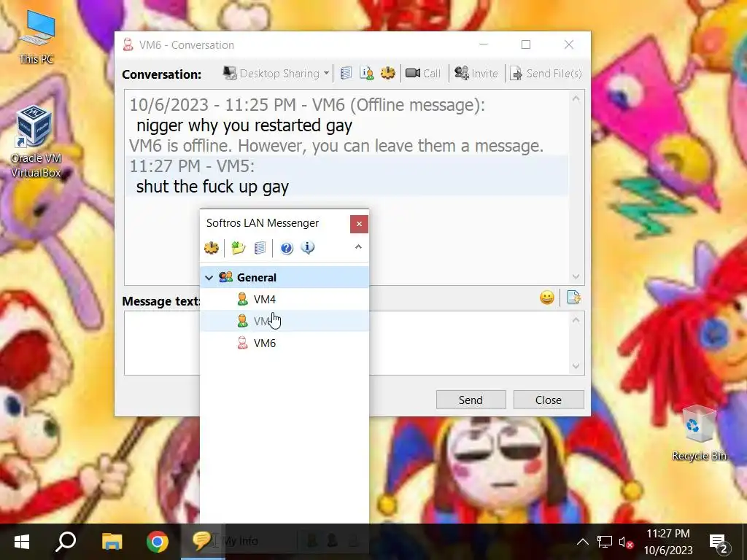Viewport: 747px width, 560px height.
Task: Open the Action Center notifications icon
Action: [719, 542]
